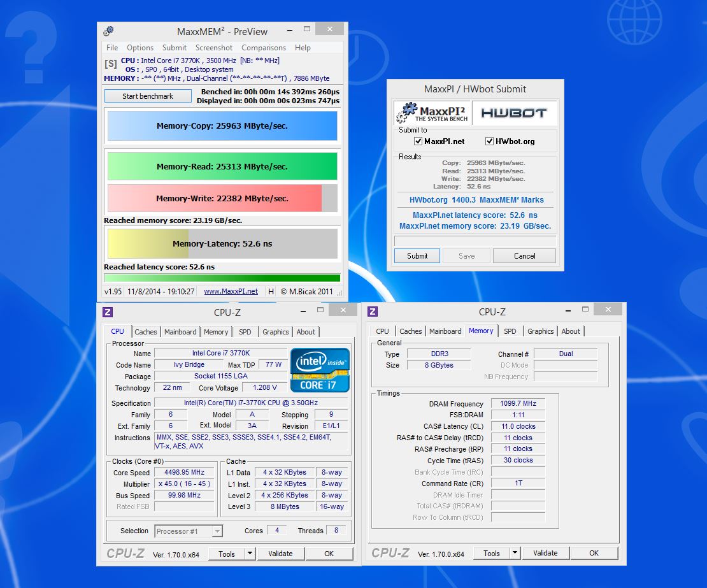Maximize the MaxxMEM PreView window
This screenshot has height=588, width=707.
[x=307, y=29]
